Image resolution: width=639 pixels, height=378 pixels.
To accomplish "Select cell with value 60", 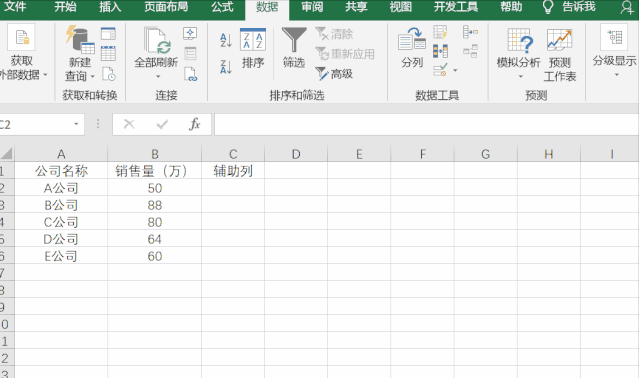I will [x=154, y=256].
